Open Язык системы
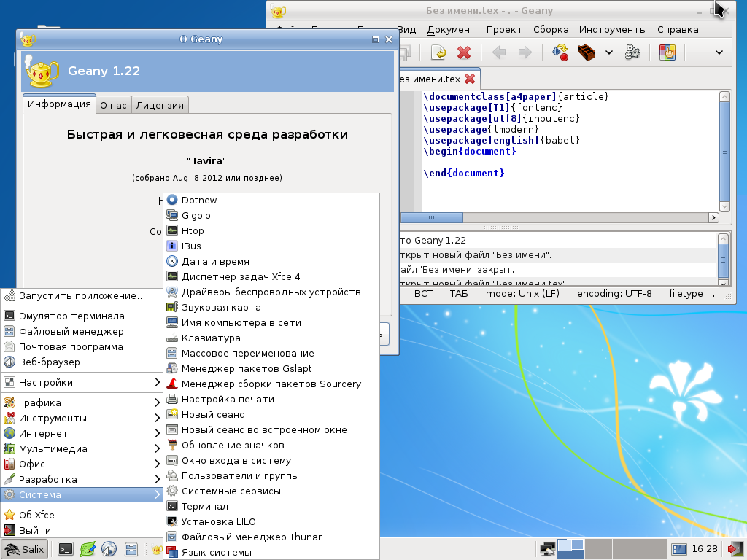This screenshot has height=560, width=747. coord(271,553)
